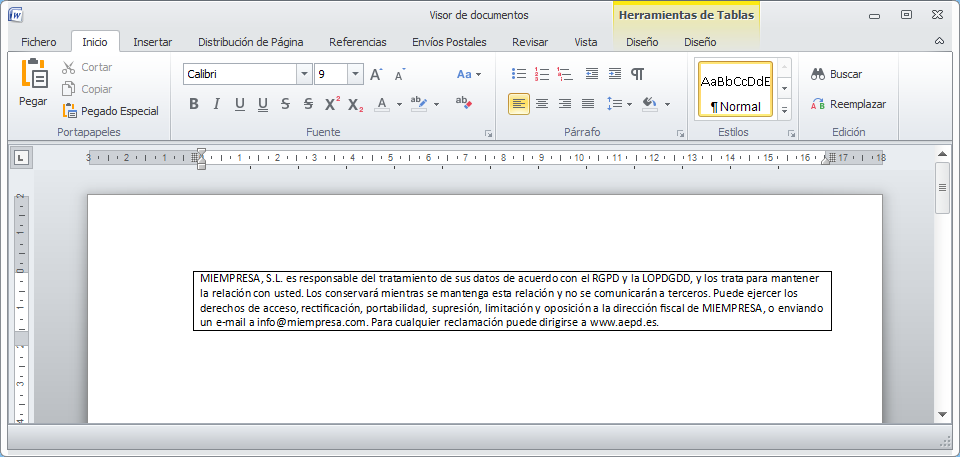Toggle double underline formatting

click(x=263, y=104)
